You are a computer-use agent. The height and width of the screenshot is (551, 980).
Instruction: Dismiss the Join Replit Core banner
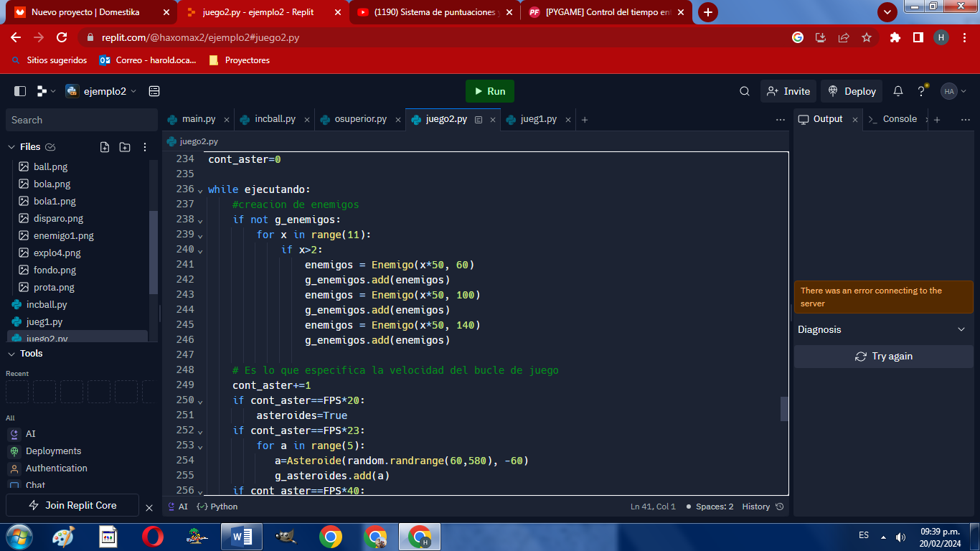pyautogui.click(x=149, y=508)
